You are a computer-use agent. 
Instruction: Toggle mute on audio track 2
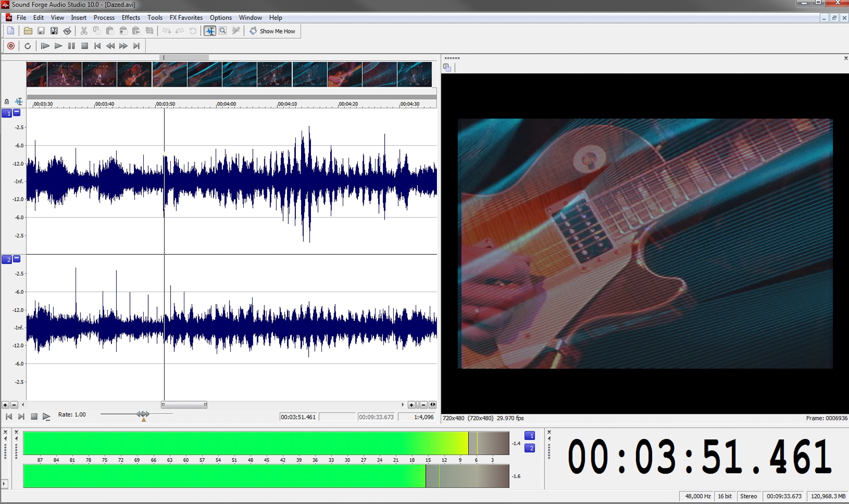(x=16, y=259)
